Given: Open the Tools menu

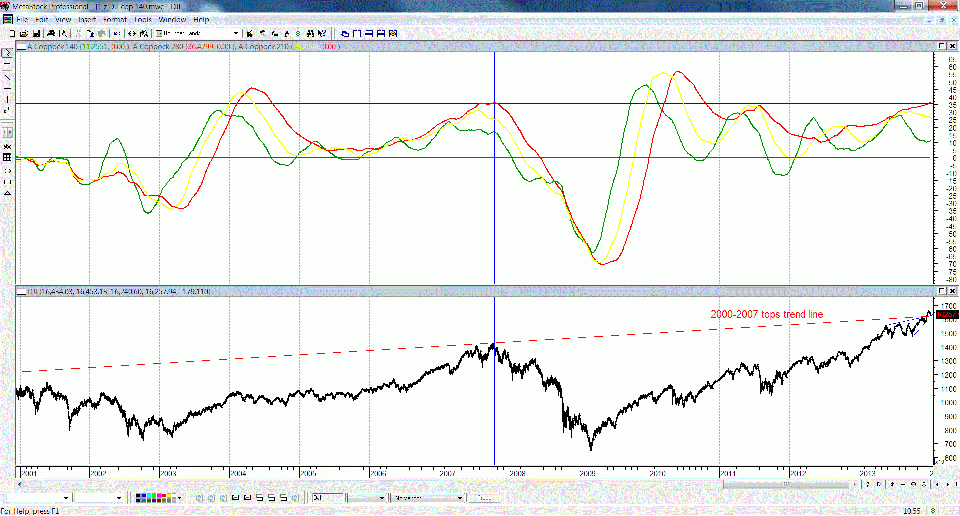Looking at the screenshot, I should click(143, 20).
